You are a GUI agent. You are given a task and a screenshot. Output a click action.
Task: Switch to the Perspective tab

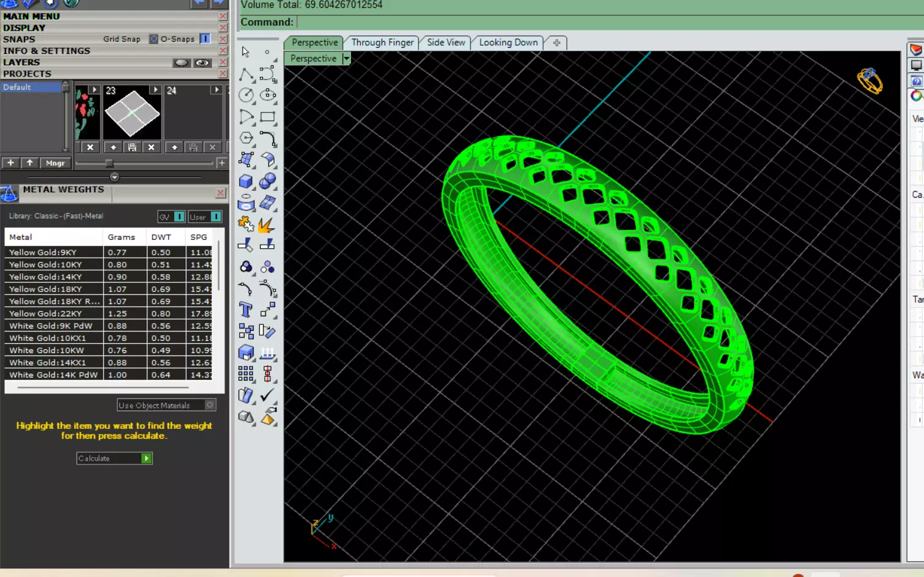click(x=314, y=42)
